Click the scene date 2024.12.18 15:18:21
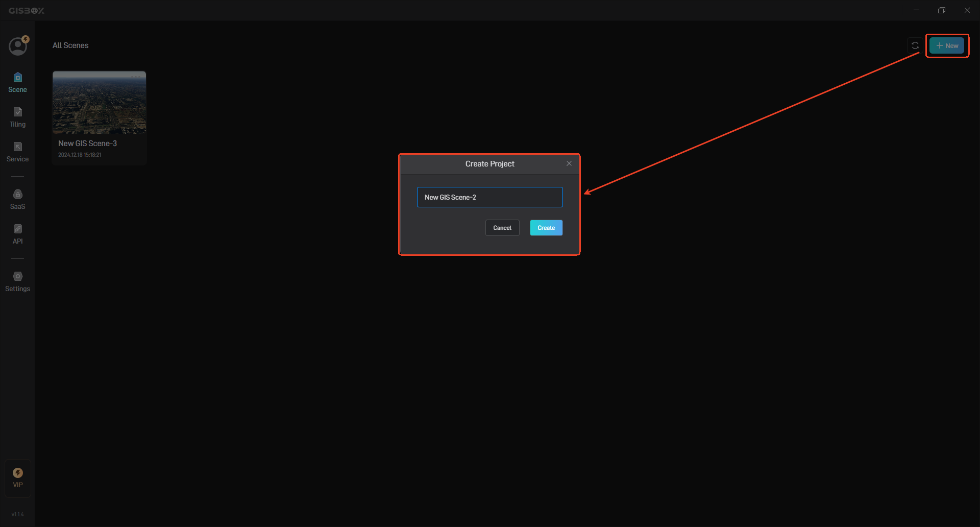Image resolution: width=980 pixels, height=527 pixels. [x=80, y=155]
